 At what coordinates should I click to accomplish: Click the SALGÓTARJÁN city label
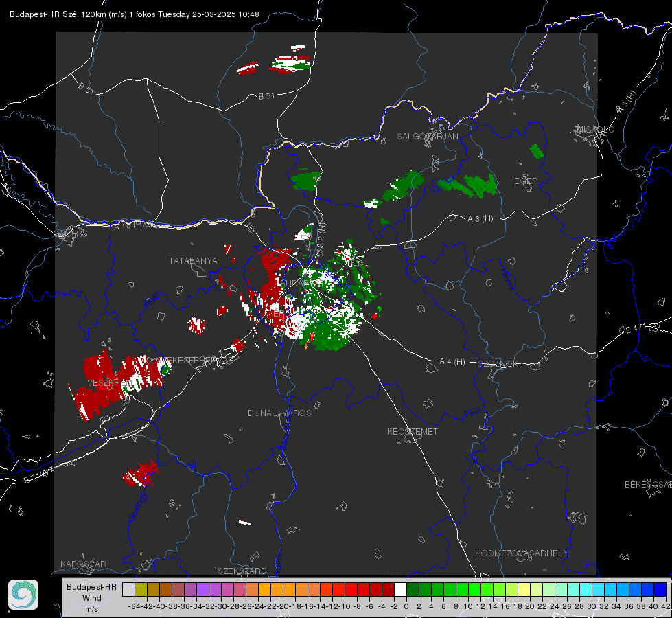(427, 137)
